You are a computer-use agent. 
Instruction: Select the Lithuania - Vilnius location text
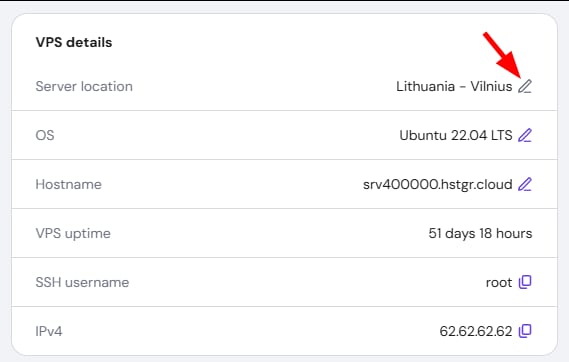coord(454,86)
